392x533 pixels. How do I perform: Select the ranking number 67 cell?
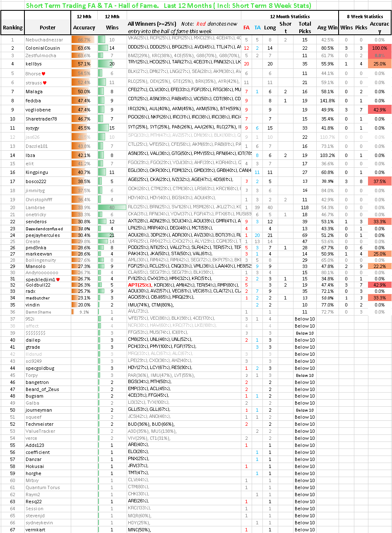coord(12,530)
